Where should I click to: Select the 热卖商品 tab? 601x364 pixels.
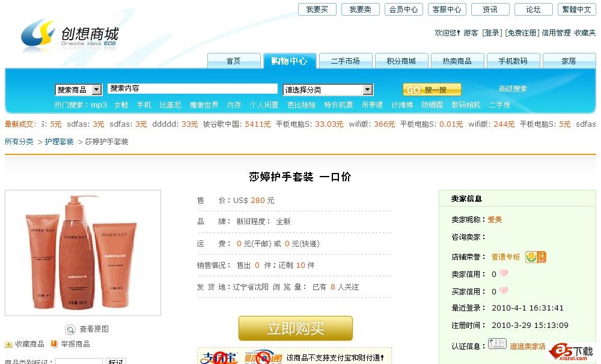(457, 61)
